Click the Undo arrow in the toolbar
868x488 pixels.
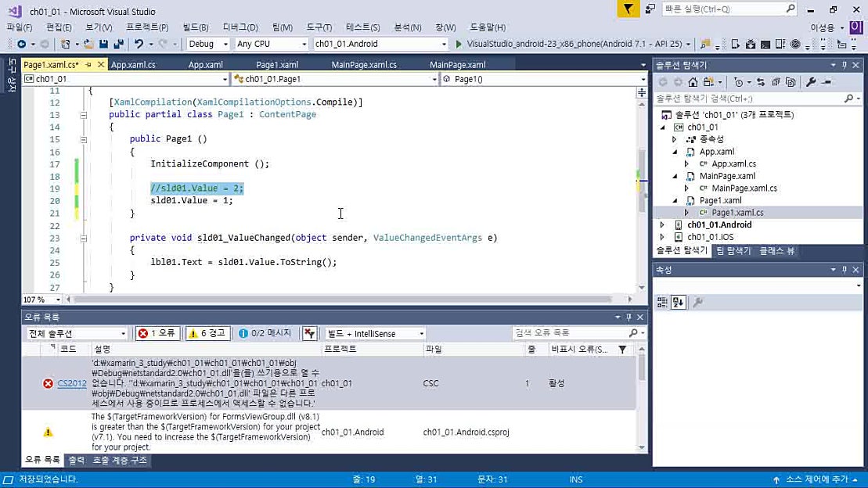pos(139,45)
